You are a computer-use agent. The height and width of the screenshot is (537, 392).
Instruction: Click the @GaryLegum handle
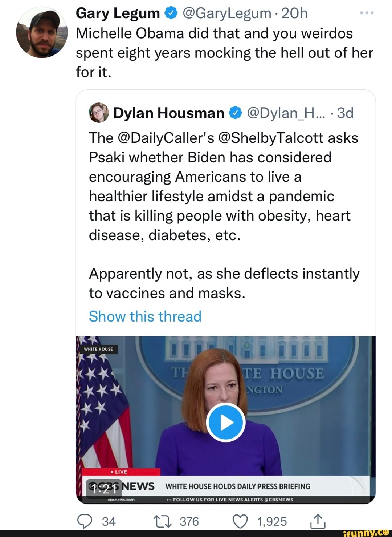(x=227, y=13)
